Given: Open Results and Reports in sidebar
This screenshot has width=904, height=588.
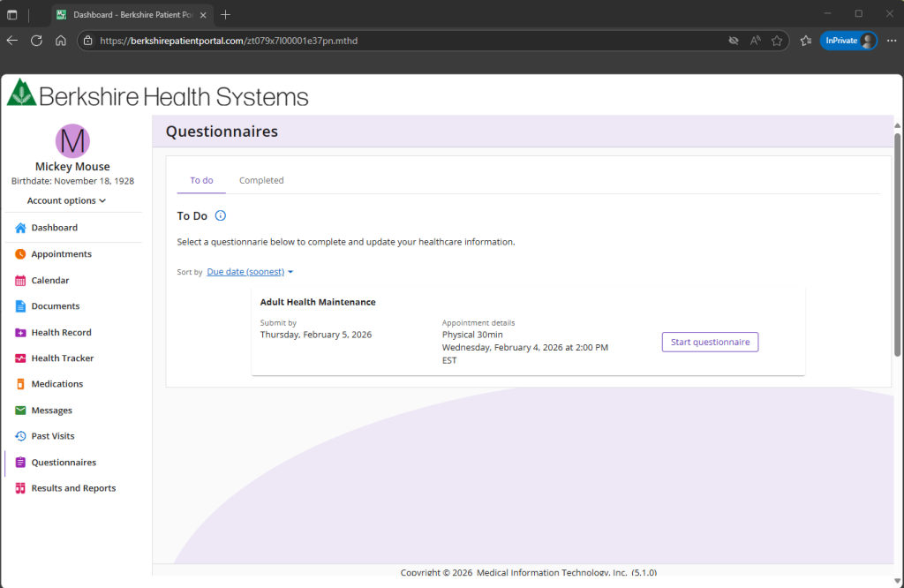Looking at the screenshot, I should 73,488.
